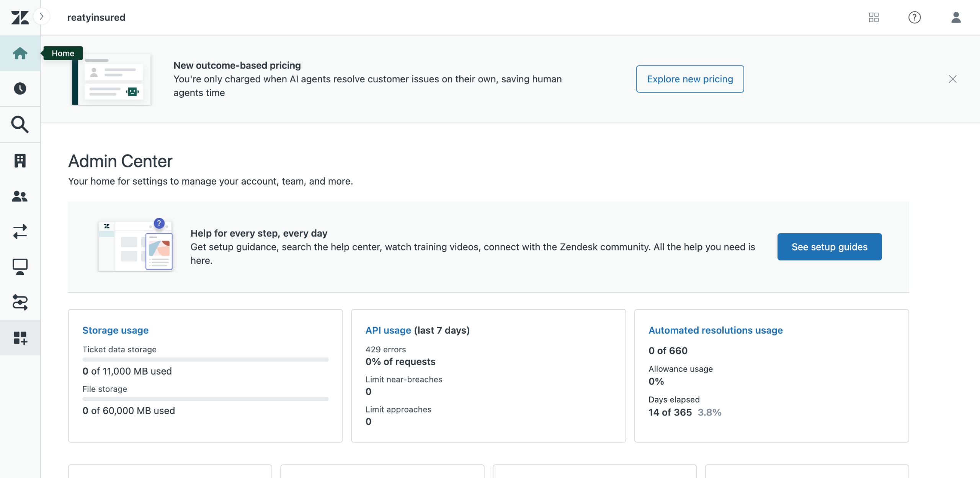Expand the sidebar with the chevron arrow
Viewport: 980px width, 478px height.
coord(42,16)
